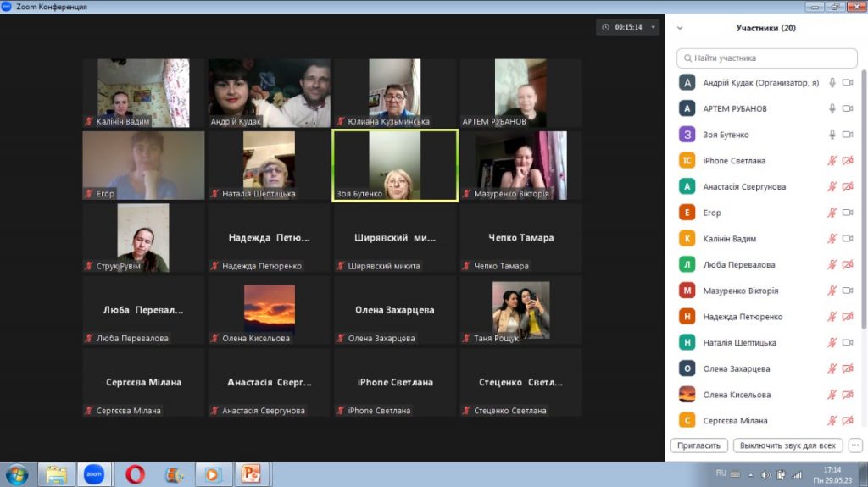Click muted mic icon for Егор in list
Viewport: 868px width, 487px height.
832,213
